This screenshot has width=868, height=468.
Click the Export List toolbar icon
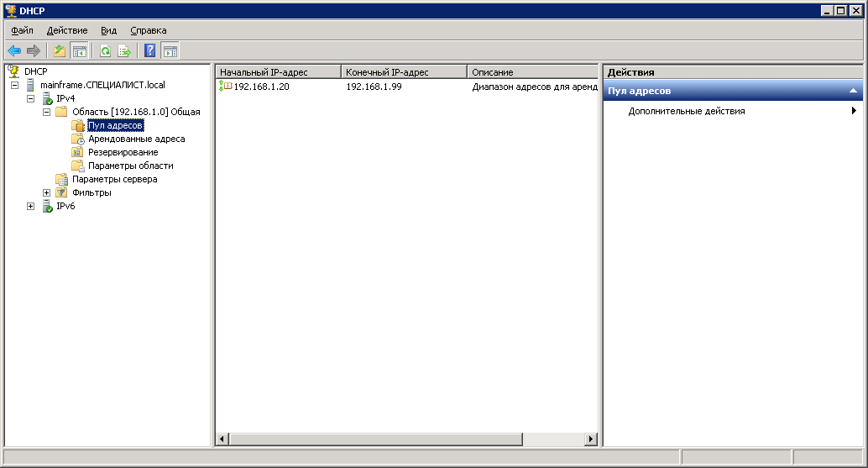(x=124, y=51)
